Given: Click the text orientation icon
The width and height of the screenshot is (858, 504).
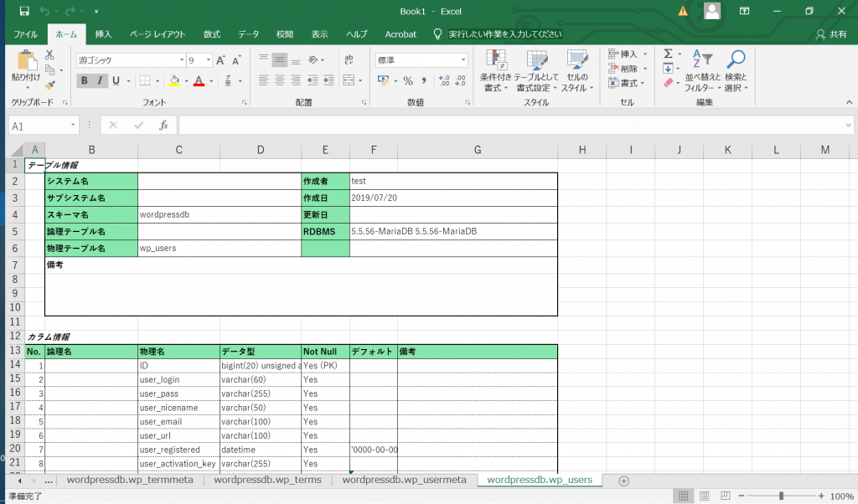Looking at the screenshot, I should coord(313,59).
